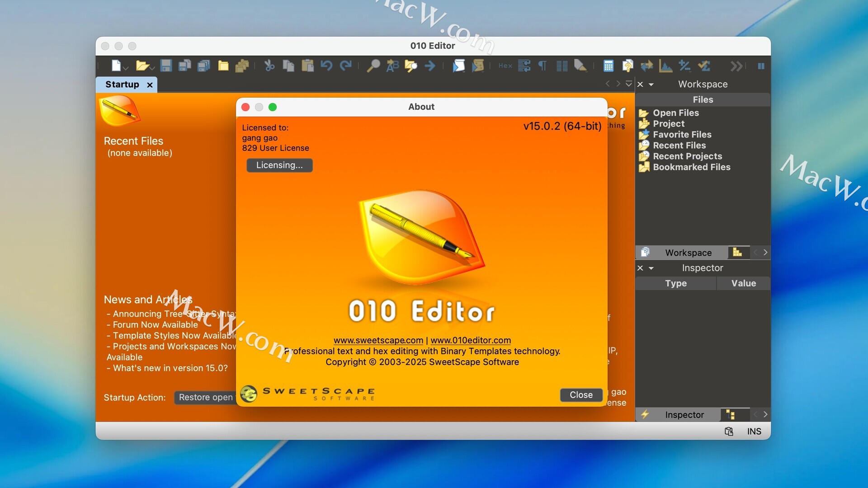Open the www.sweetscape.com link
The image size is (868, 488).
click(x=378, y=340)
